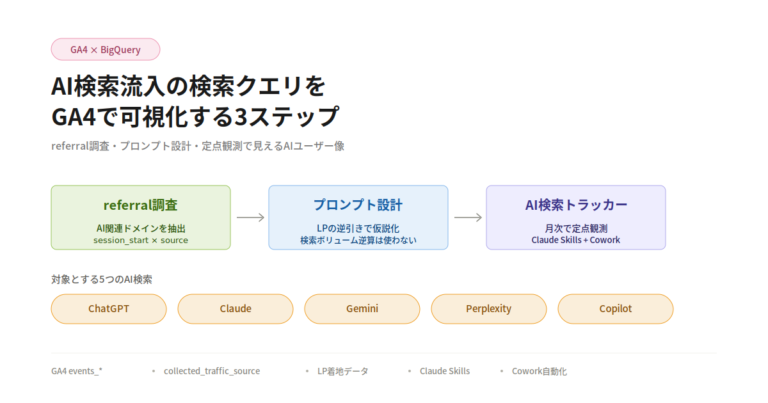The width and height of the screenshot is (768, 403).
Task: Click the GA4 × BigQuery pink badge
Action: (105, 49)
